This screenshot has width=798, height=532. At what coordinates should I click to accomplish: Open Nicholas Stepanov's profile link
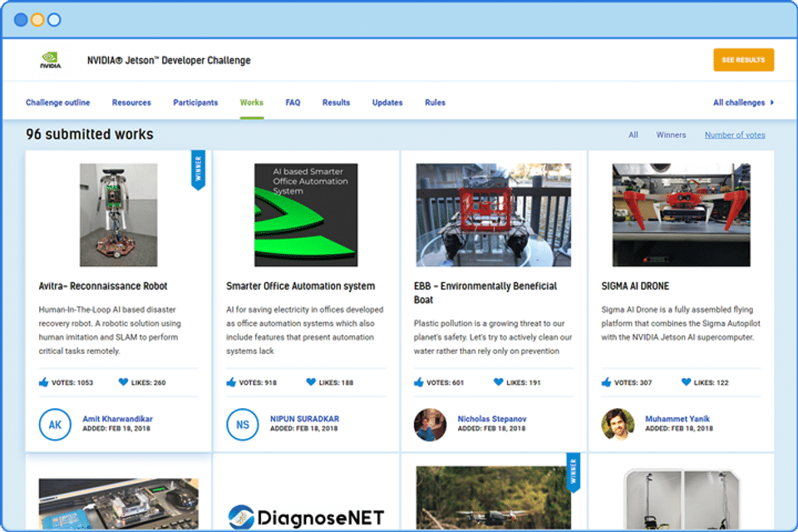click(x=491, y=418)
